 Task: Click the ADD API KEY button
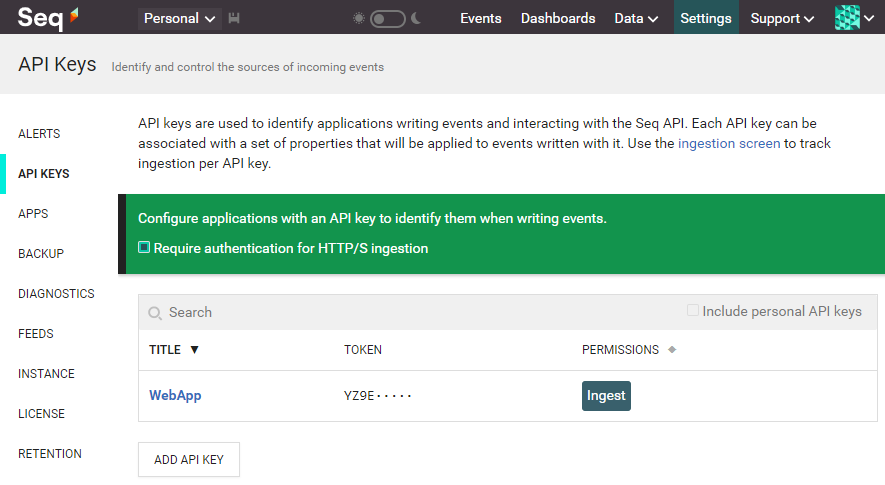pyautogui.click(x=189, y=460)
